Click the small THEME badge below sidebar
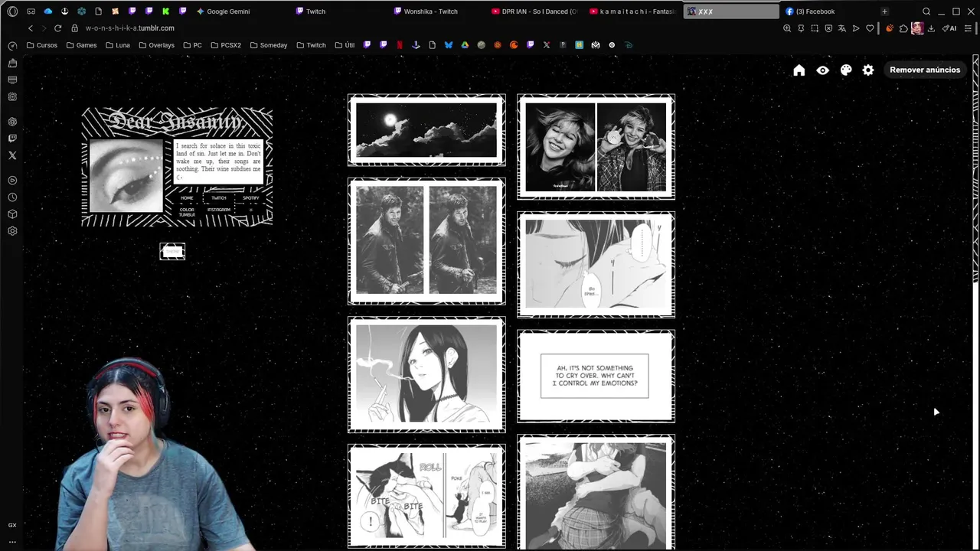Screen dimensions: 980x551 pyautogui.click(x=172, y=252)
